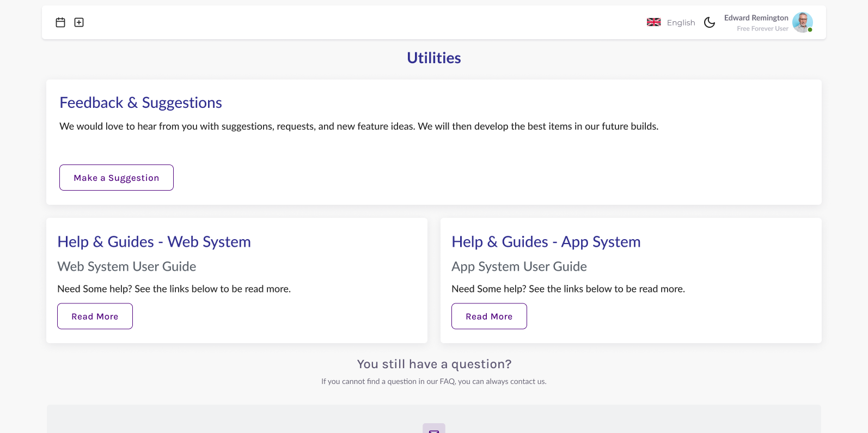This screenshot has height=433, width=868.
Task: Toggle dark mode with the moon icon
Action: [x=710, y=22]
